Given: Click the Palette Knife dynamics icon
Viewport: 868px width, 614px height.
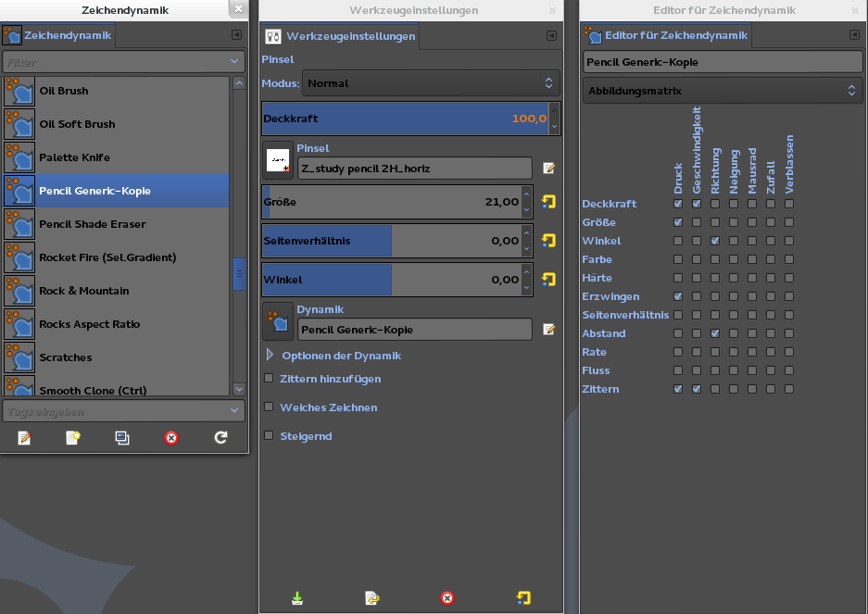Looking at the screenshot, I should (x=19, y=157).
